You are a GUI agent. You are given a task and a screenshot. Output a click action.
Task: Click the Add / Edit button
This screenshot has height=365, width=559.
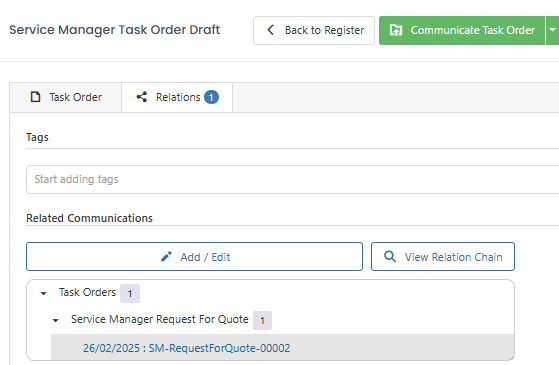(194, 257)
